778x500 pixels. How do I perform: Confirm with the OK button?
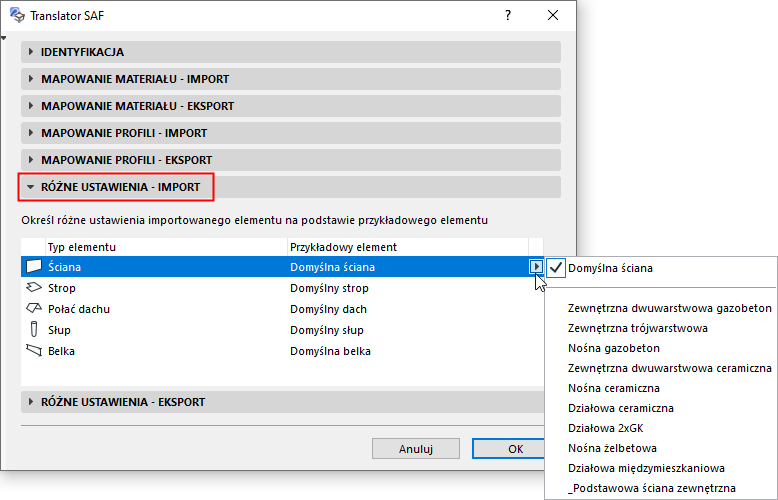click(x=508, y=449)
